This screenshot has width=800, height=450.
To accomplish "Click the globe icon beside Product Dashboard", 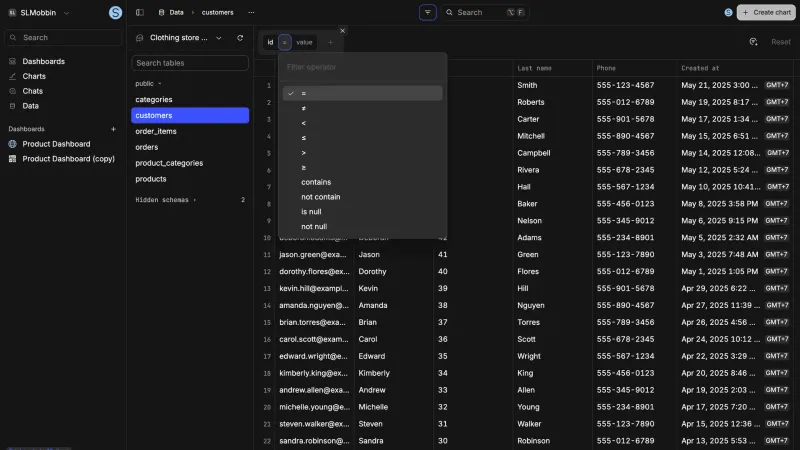I will click(x=12, y=144).
